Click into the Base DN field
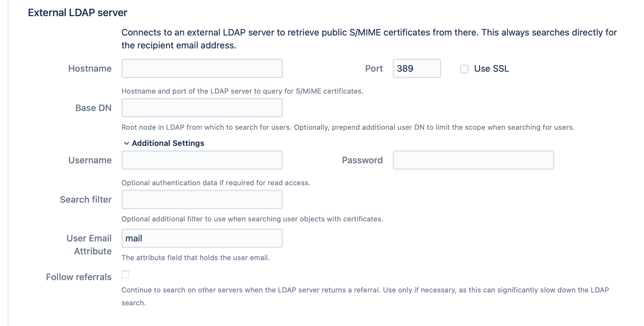The height and width of the screenshot is (326, 644). pyautogui.click(x=202, y=108)
